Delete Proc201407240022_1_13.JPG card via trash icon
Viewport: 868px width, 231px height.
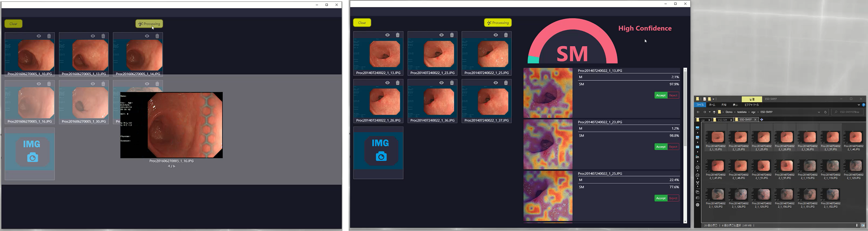pyautogui.click(x=398, y=35)
